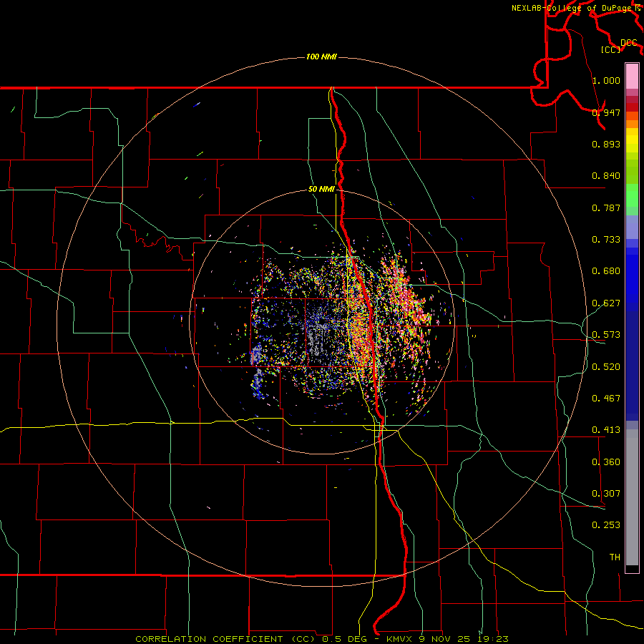Click the 0.467 color scale value

pos(606,399)
